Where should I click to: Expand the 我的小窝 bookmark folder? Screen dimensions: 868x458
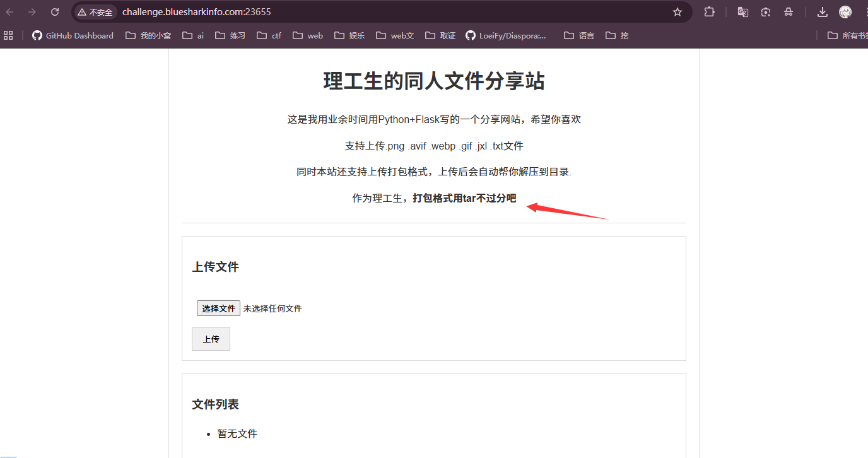[148, 35]
